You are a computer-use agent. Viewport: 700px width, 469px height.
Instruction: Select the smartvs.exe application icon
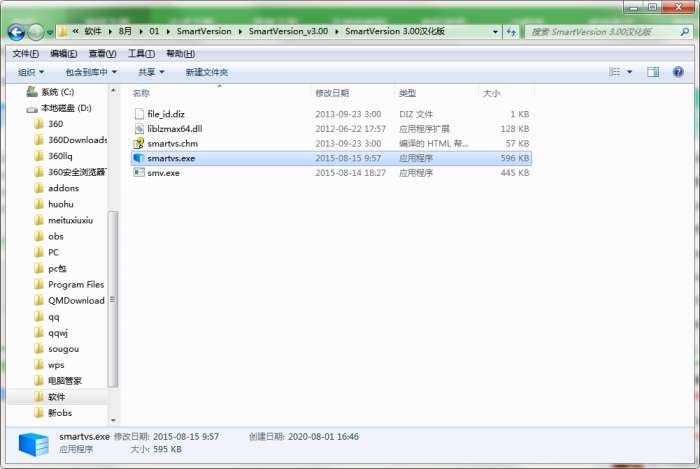pyautogui.click(x=139, y=158)
